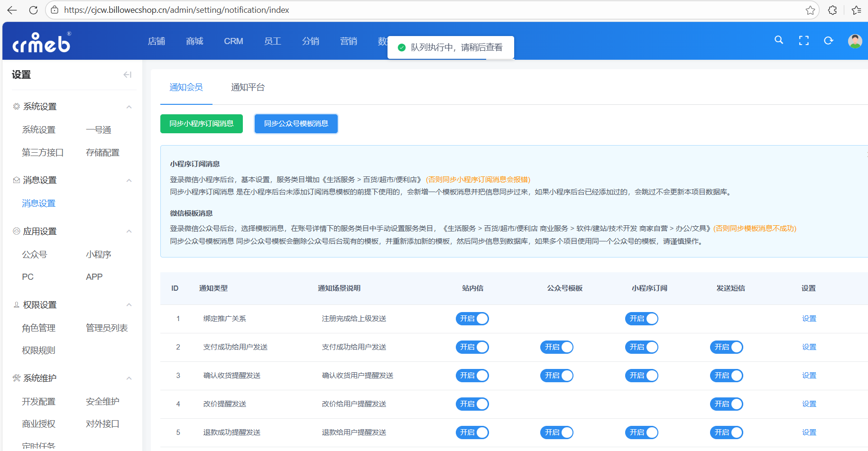The width and height of the screenshot is (868, 451).
Task: Open browser extensions puzzle icon
Action: 832,10
